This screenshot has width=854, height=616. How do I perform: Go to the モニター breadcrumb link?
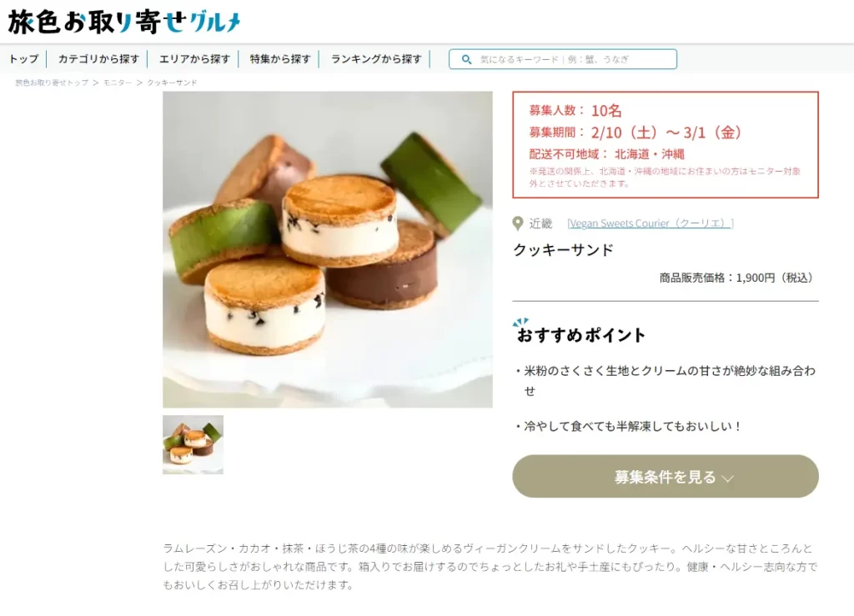pos(118,83)
